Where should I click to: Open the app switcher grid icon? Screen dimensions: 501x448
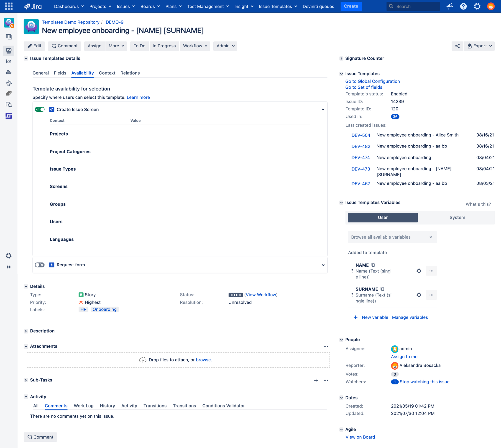9,6
